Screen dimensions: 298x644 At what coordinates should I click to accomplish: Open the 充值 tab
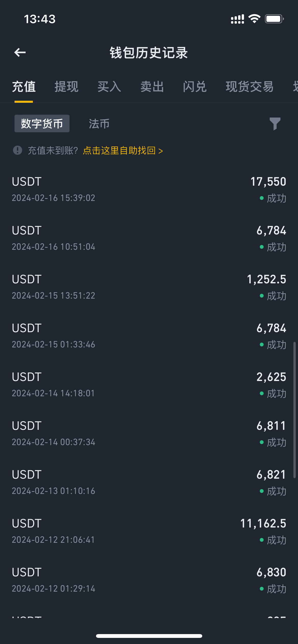pos(24,87)
